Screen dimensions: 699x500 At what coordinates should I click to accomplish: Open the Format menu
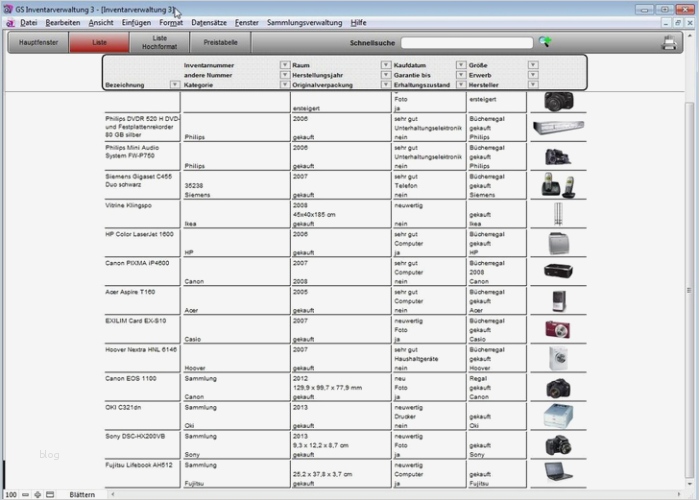point(171,23)
